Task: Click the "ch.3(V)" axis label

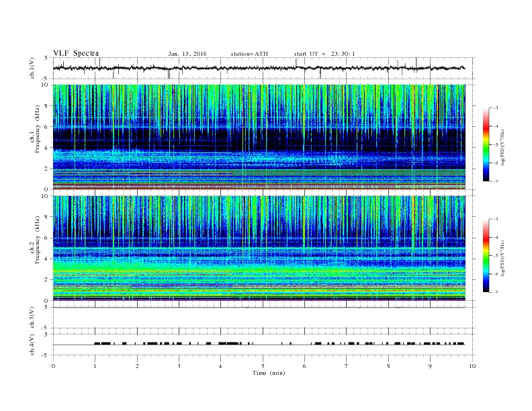Action: tap(32, 318)
